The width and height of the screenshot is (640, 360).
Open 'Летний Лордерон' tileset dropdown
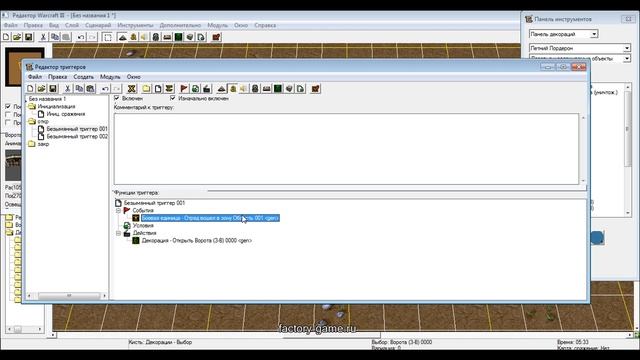coord(627,48)
